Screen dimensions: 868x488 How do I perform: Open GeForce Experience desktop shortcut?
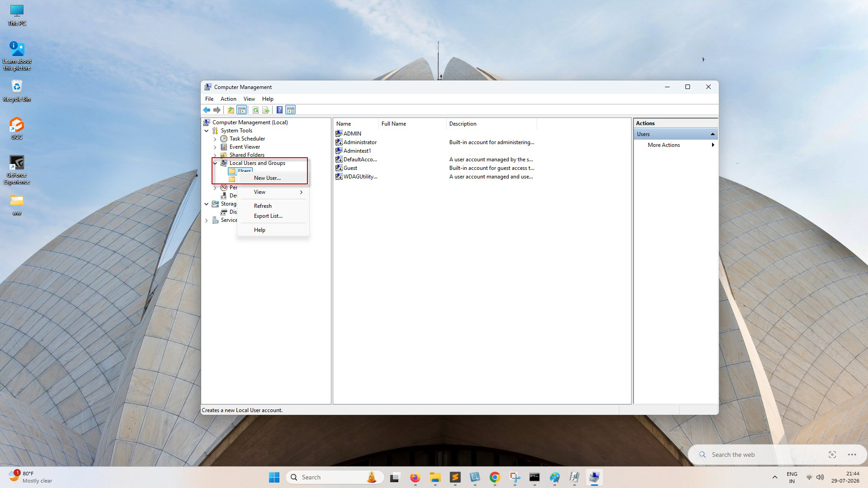(x=17, y=170)
